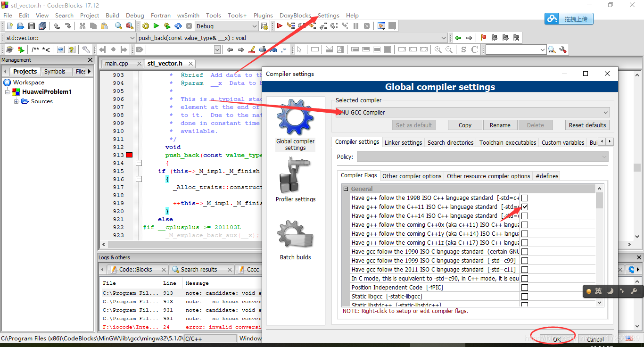Open the Settings menu

[329, 15]
